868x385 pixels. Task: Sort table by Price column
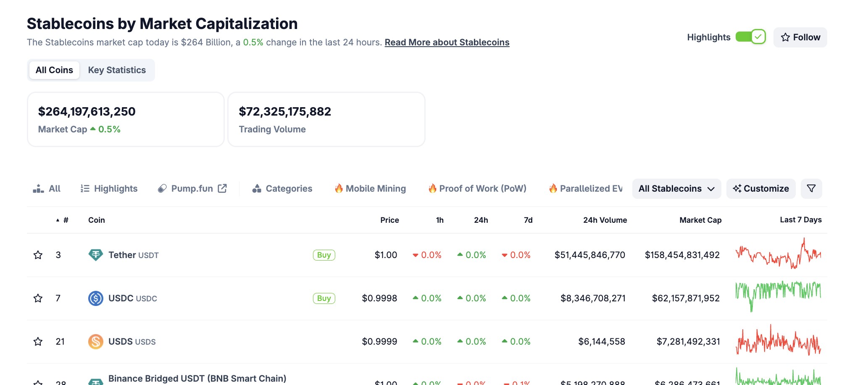click(389, 220)
